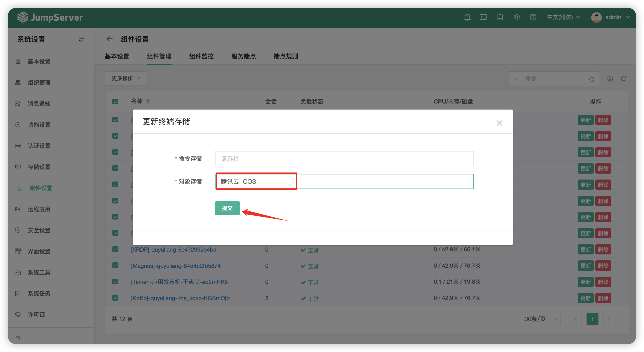The height and width of the screenshot is (352, 644).
Task: Refresh the component table
Action: point(623,79)
